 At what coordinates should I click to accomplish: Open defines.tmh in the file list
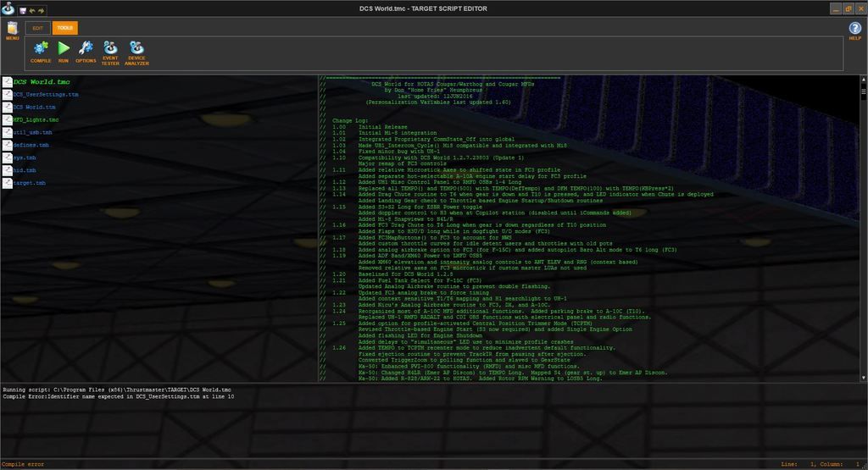pyautogui.click(x=31, y=146)
